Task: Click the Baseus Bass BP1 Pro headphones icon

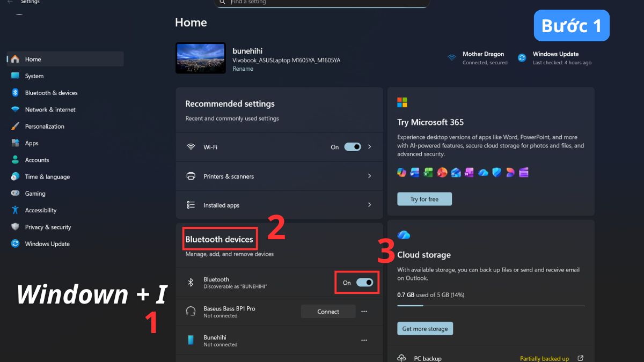Action: 191,312
